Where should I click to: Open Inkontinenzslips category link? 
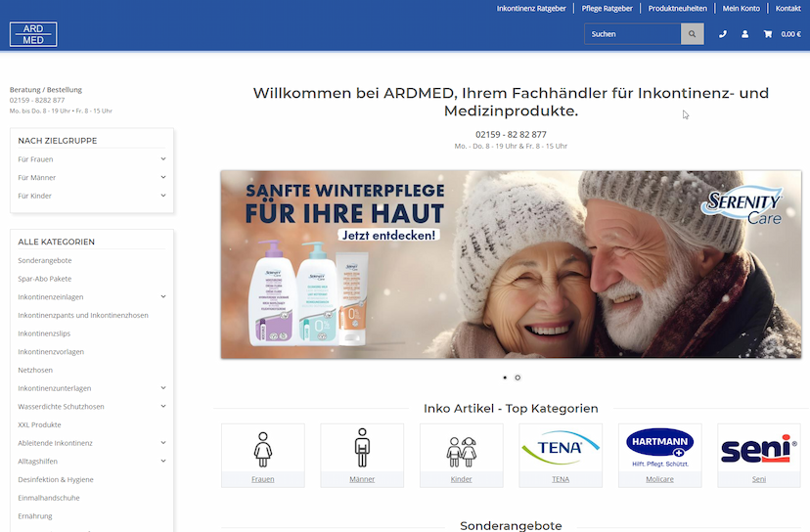tap(44, 333)
